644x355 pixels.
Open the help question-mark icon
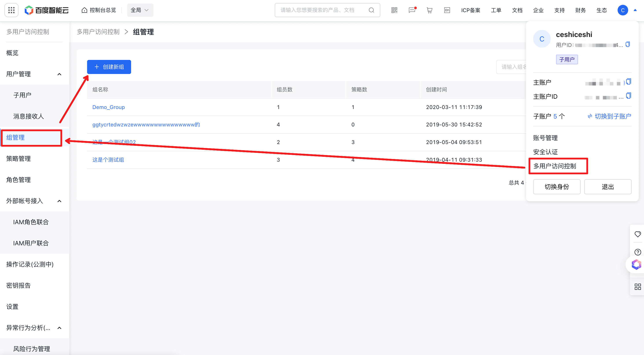[638, 252]
